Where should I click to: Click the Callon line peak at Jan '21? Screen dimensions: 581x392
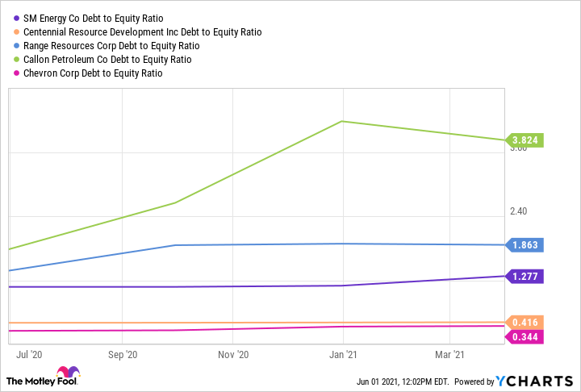click(x=343, y=121)
